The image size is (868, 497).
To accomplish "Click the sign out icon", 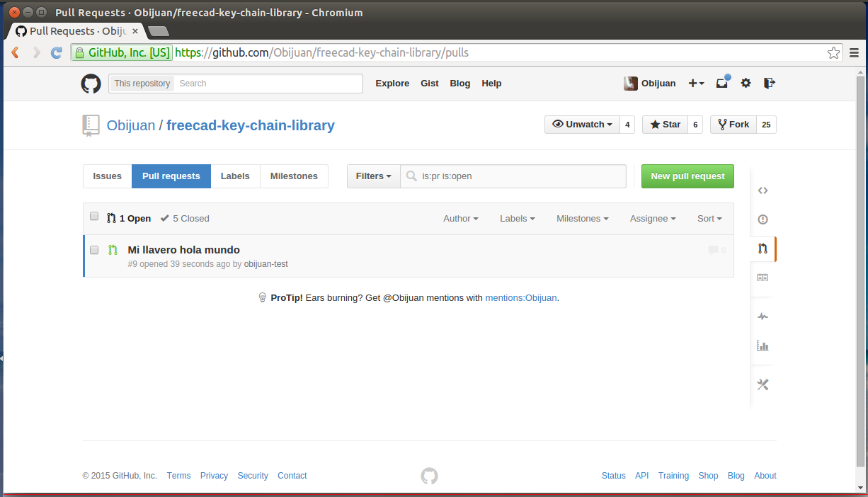I will coord(770,83).
